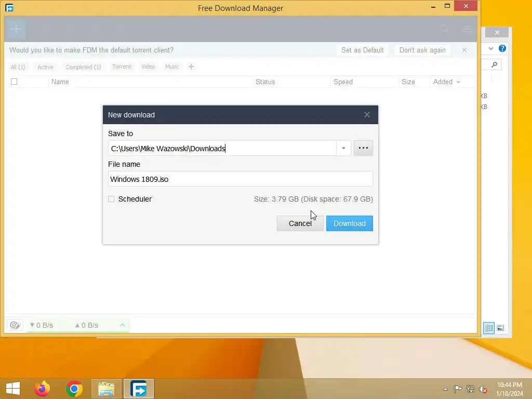The image size is (532, 399).
Task: Toggle snail mode icon
Action: pyautogui.click(x=15, y=325)
